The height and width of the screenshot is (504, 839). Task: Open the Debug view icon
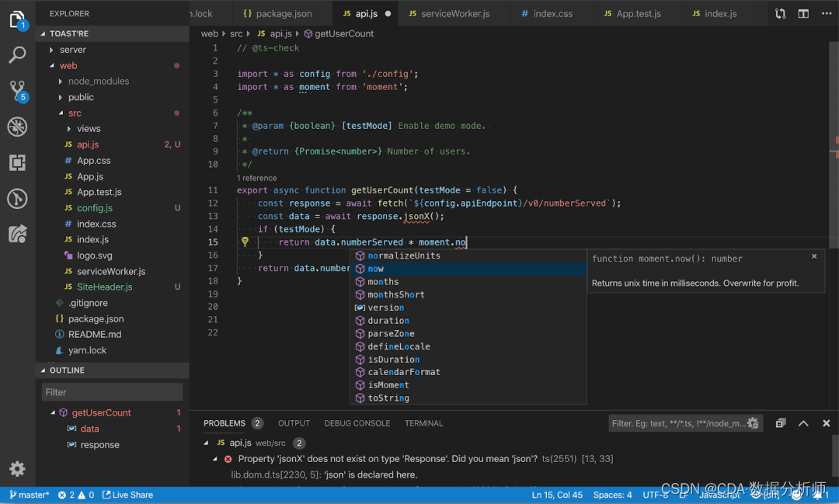click(17, 127)
